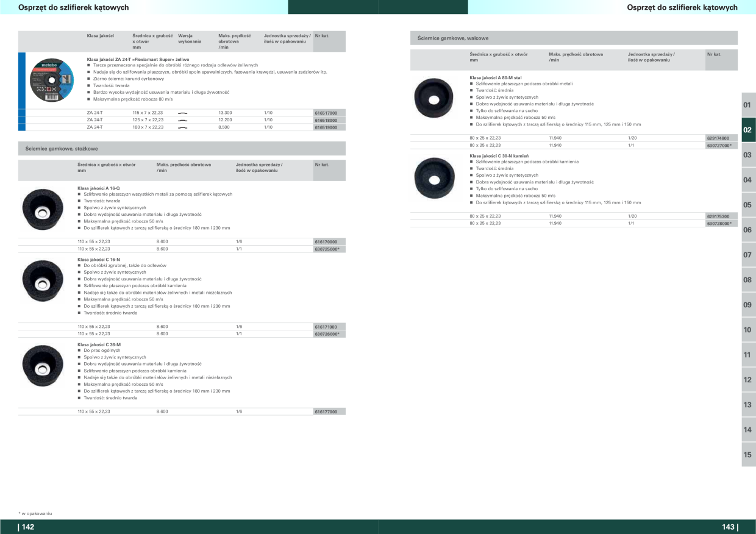Image resolution: width=756 pixels, height=534 pixels.
Task: Go to chapter tab 14
Action: tap(748, 430)
